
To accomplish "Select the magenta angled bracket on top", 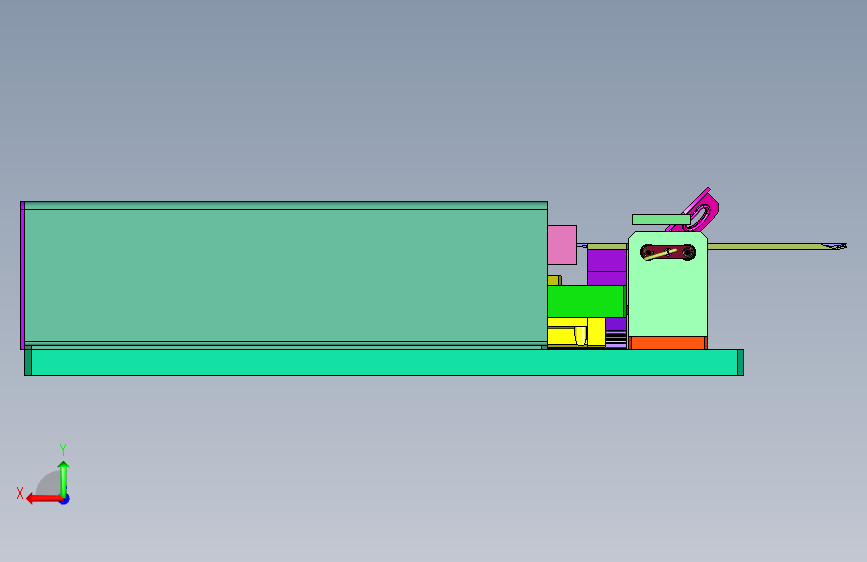I will pos(701,211).
